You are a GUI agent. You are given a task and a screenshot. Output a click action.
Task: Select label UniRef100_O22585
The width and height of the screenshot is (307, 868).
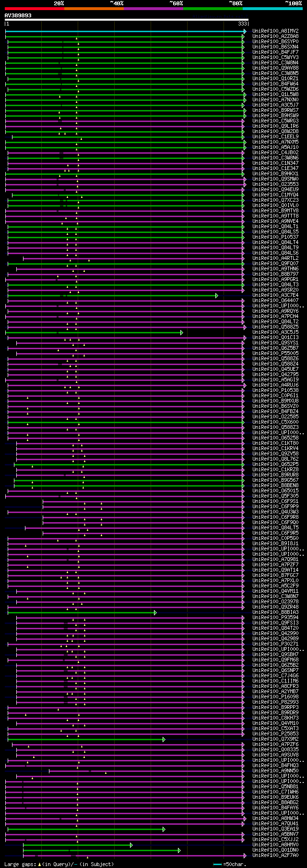275,417
